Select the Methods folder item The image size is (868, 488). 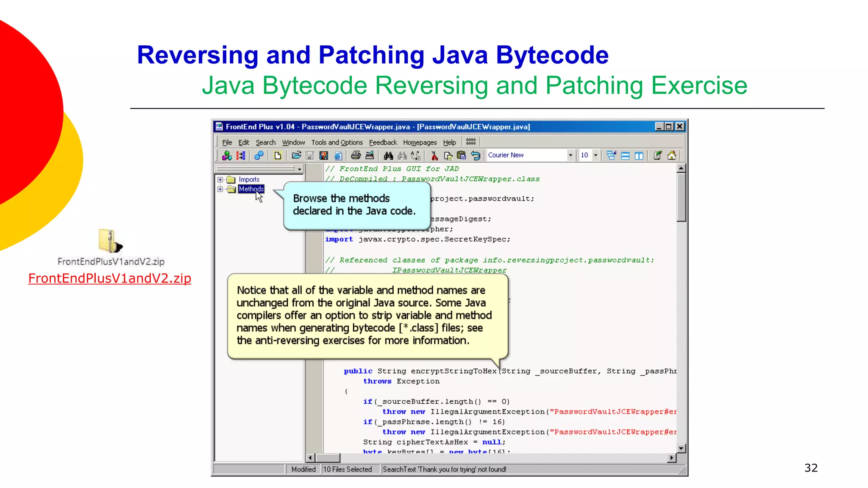point(251,189)
